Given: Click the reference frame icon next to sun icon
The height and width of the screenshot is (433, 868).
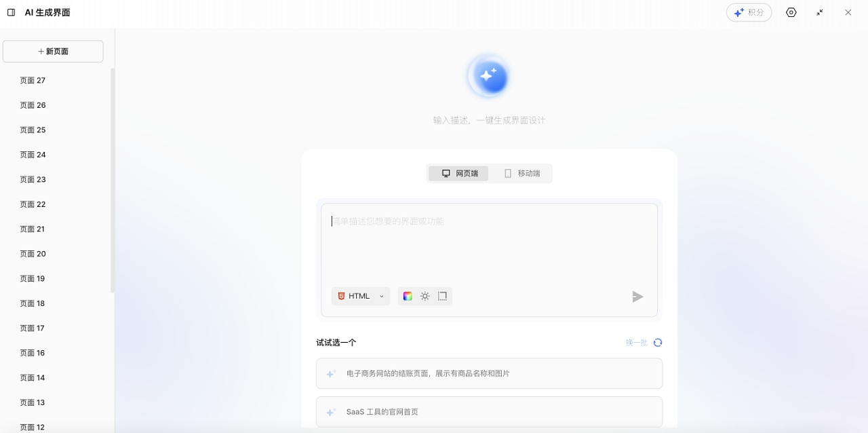Looking at the screenshot, I should pos(441,296).
